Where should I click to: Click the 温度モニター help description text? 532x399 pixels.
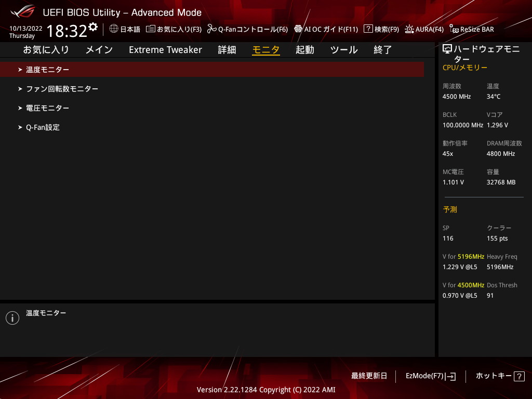pos(46,313)
